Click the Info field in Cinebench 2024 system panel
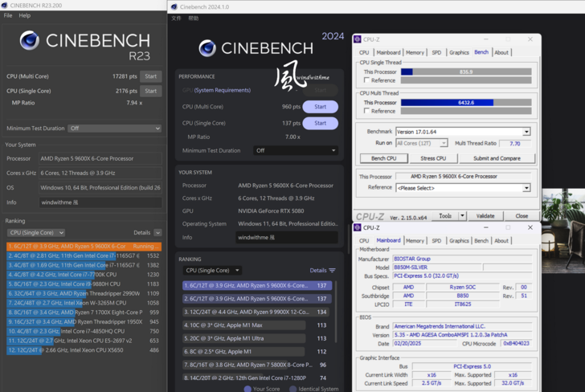This screenshot has width=585, height=392. pyautogui.click(x=286, y=238)
